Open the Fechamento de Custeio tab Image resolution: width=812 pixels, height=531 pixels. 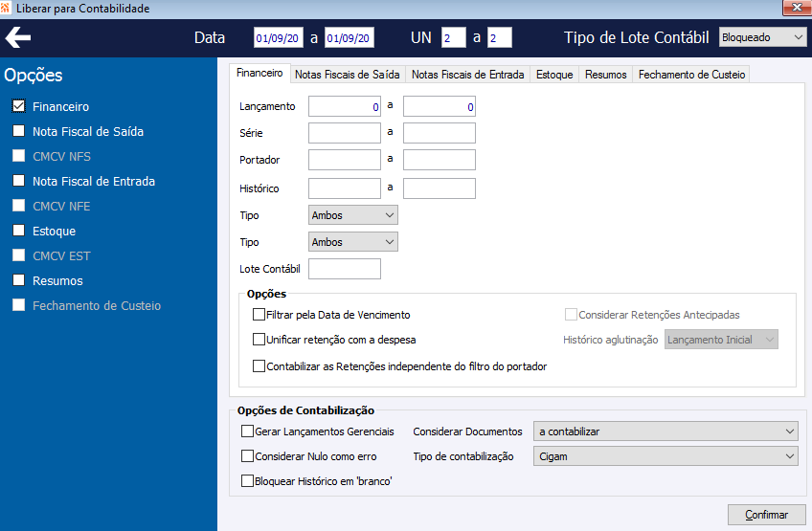691,75
